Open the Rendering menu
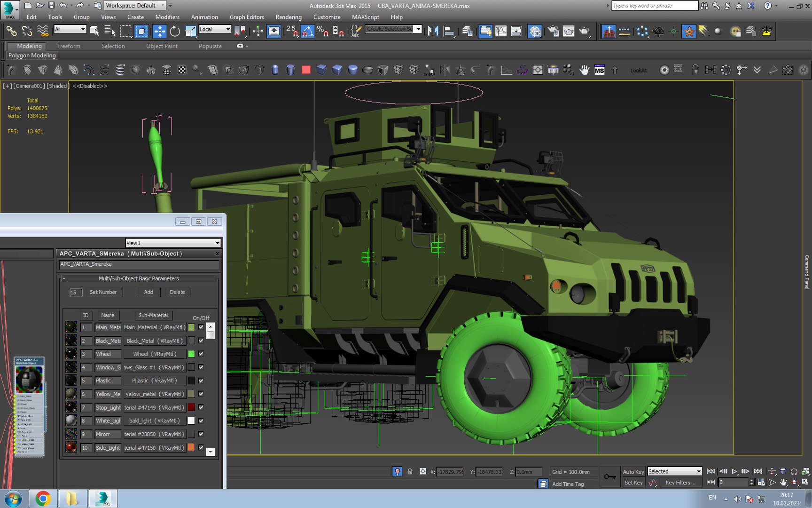 tap(289, 17)
